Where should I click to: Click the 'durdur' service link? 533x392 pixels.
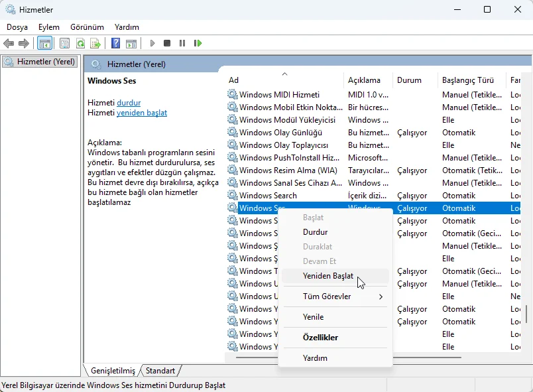[x=129, y=103]
